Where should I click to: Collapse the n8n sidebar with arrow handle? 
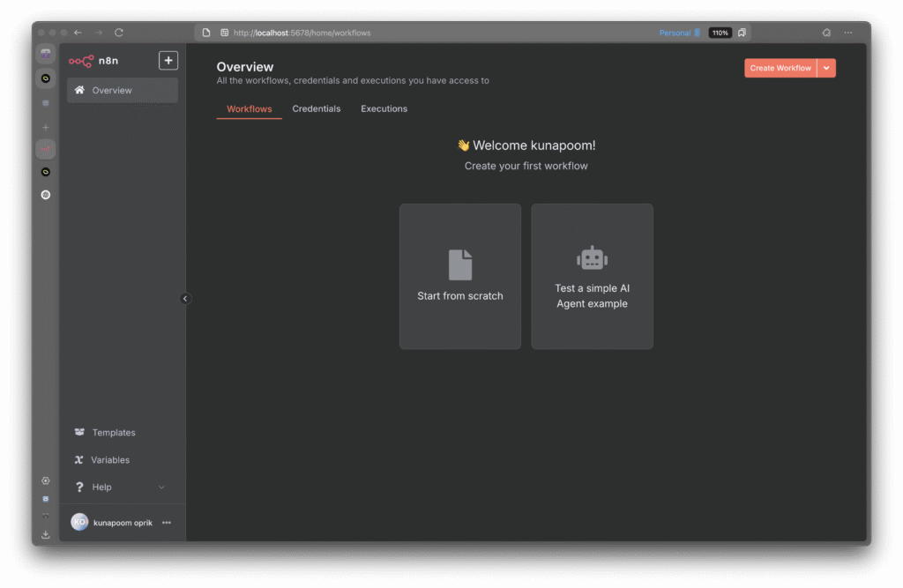click(185, 299)
